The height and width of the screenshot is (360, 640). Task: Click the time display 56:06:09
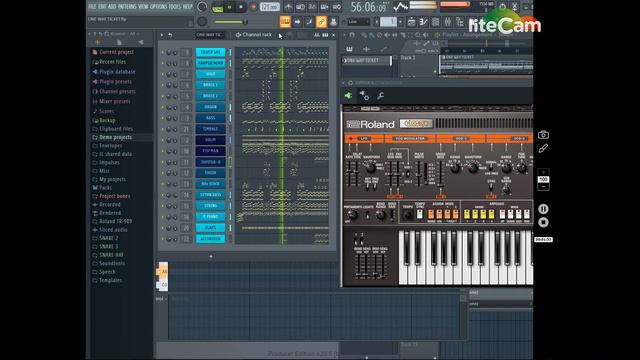[x=369, y=7]
